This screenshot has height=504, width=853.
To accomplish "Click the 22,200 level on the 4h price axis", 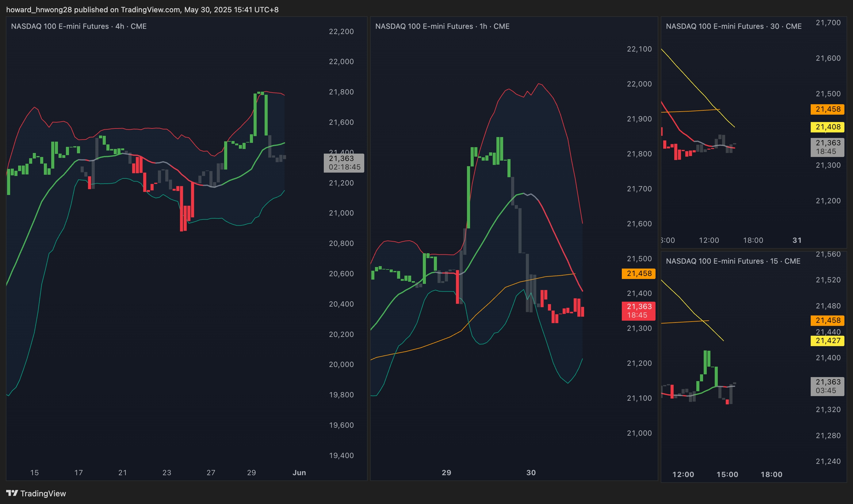I will click(341, 32).
